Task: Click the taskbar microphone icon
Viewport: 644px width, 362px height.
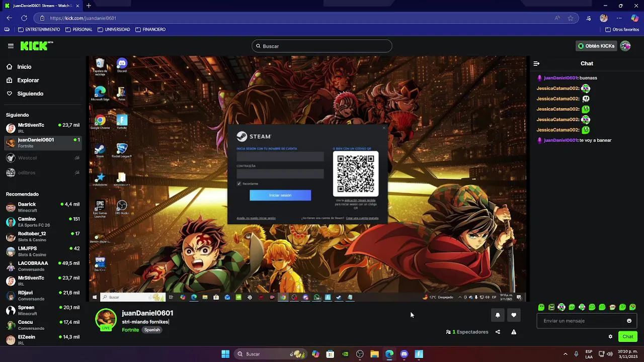Action: click(577, 354)
